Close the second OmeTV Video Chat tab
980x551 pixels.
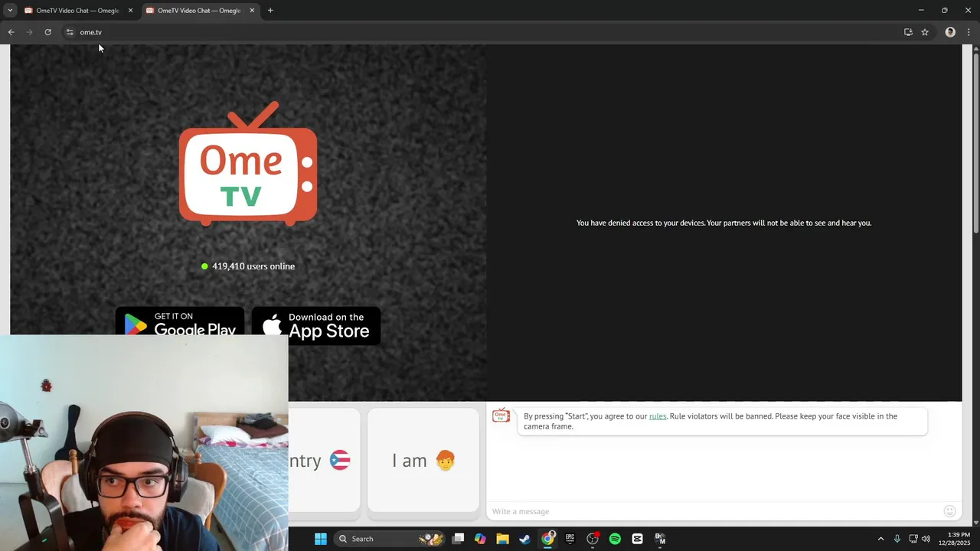pyautogui.click(x=252, y=11)
